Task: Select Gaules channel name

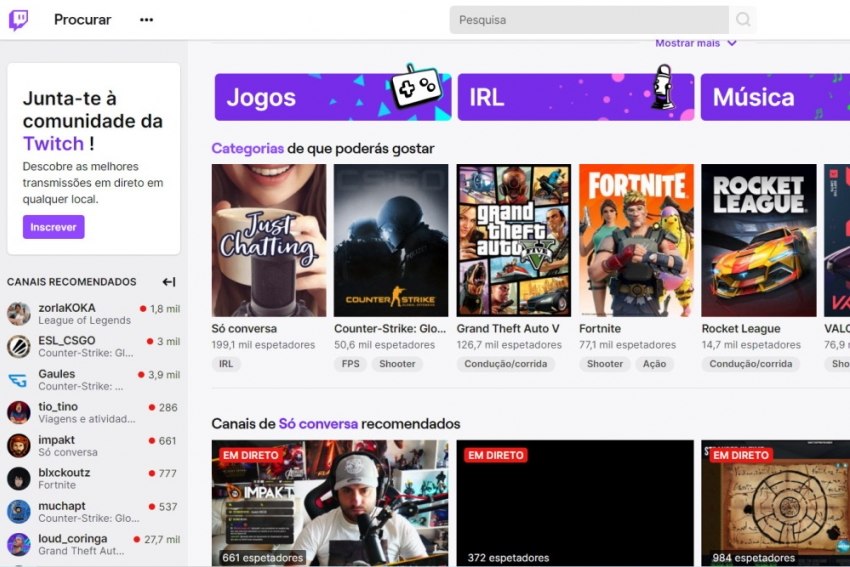Action: 56,374
